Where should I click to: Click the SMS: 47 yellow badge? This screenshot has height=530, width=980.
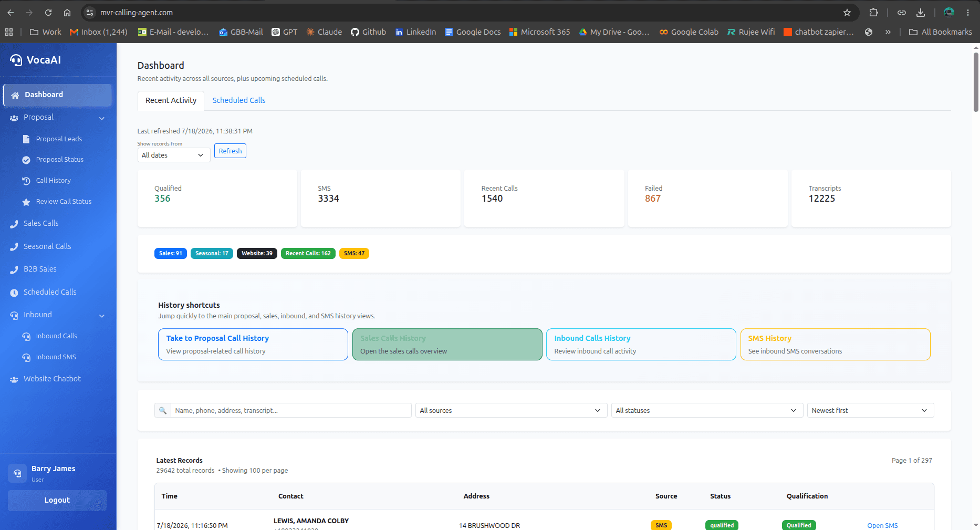pos(354,253)
